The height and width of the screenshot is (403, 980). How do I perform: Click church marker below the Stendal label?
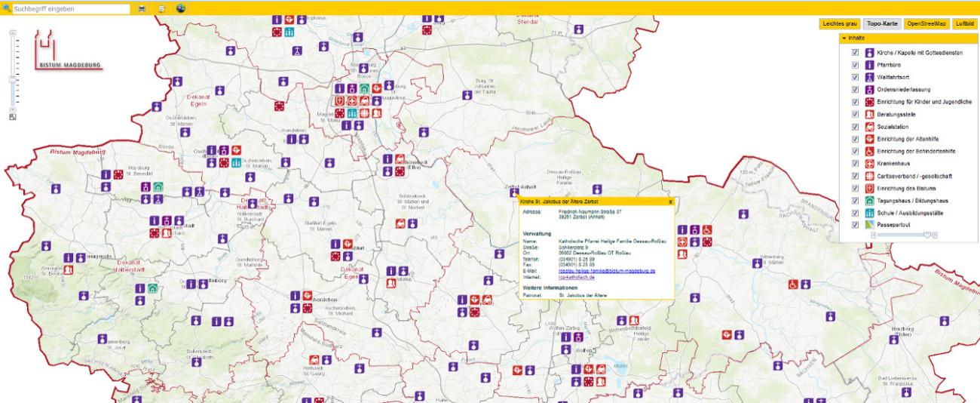click(579, 29)
